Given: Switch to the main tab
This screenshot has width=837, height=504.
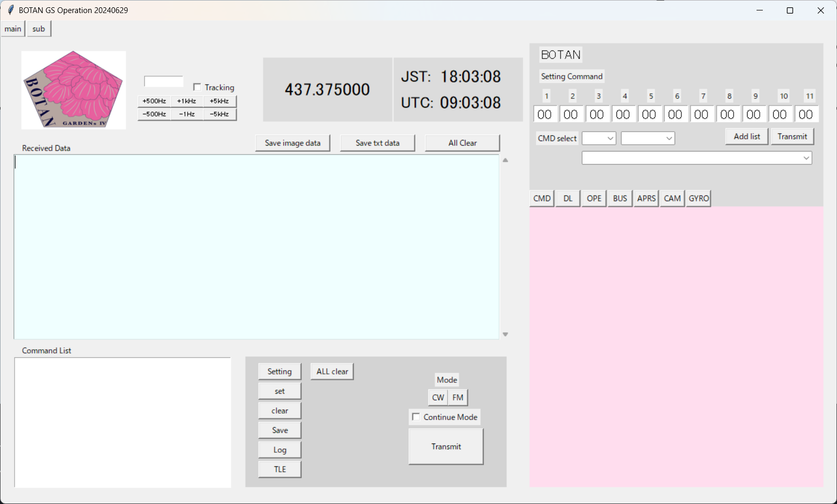Looking at the screenshot, I should click(13, 28).
